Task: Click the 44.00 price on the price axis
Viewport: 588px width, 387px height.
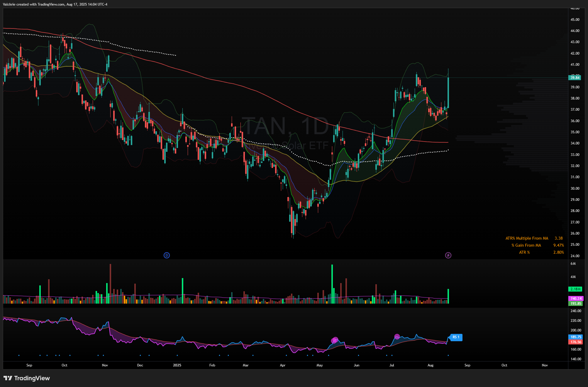Action: coord(575,31)
